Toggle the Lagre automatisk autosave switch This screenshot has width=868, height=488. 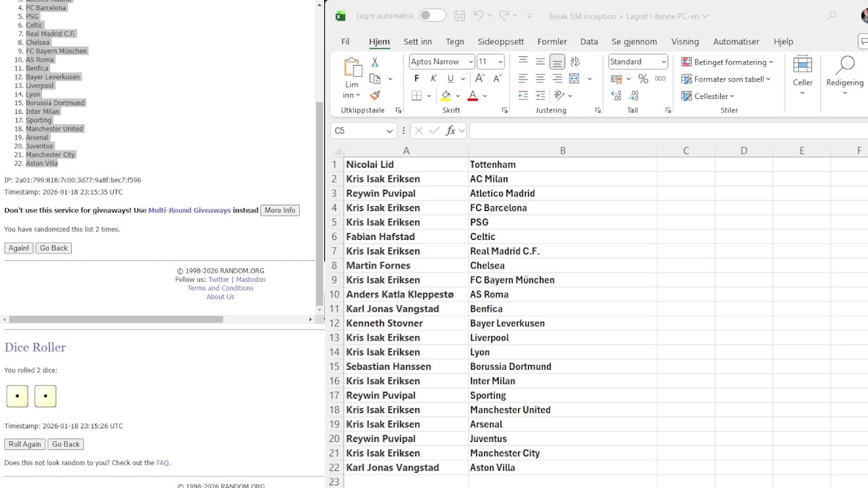point(432,16)
